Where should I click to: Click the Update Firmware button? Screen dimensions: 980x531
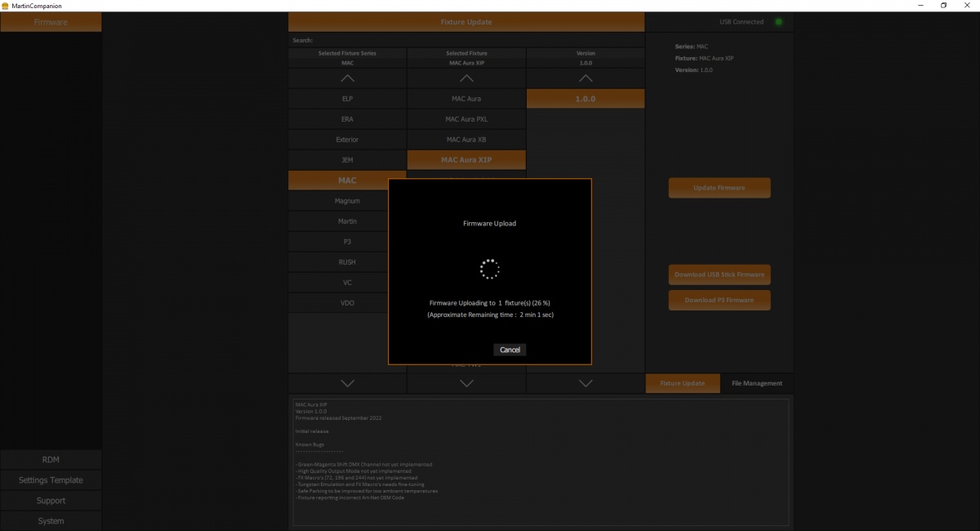719,188
